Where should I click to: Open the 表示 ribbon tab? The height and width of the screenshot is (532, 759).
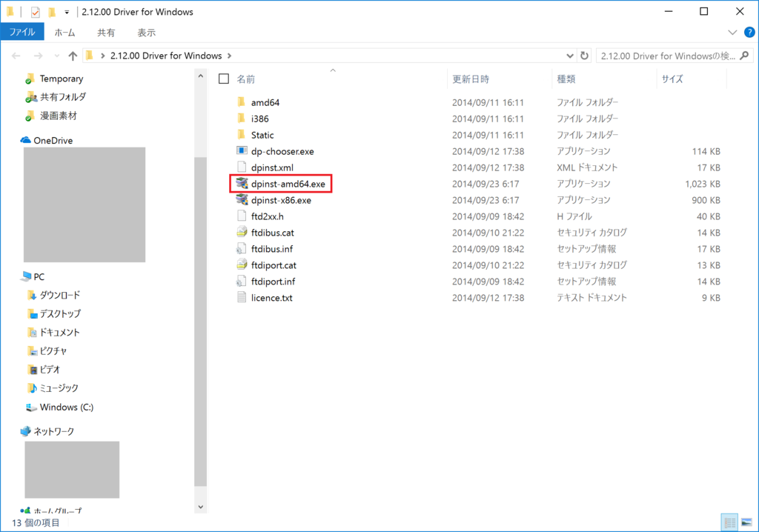[146, 33]
